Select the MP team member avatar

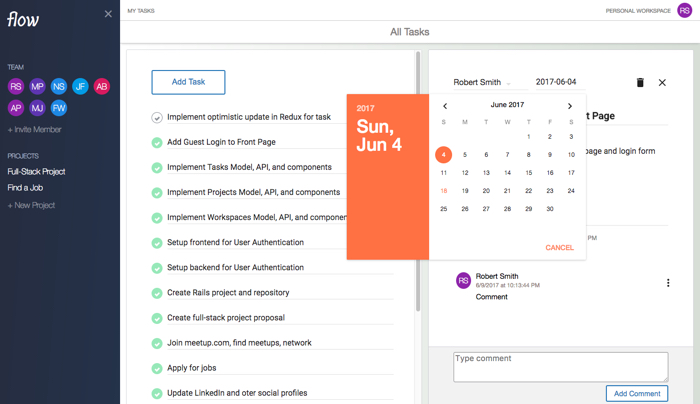pos(37,87)
